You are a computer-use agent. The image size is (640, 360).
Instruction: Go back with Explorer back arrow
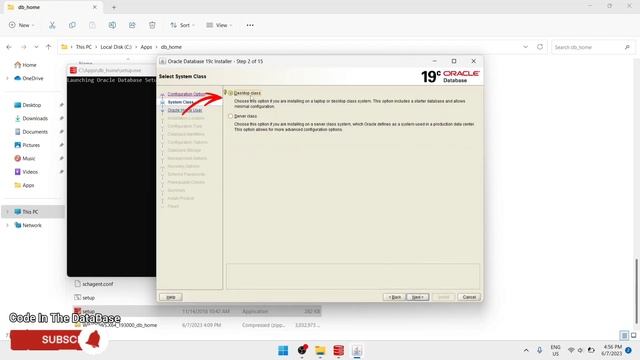[9, 47]
